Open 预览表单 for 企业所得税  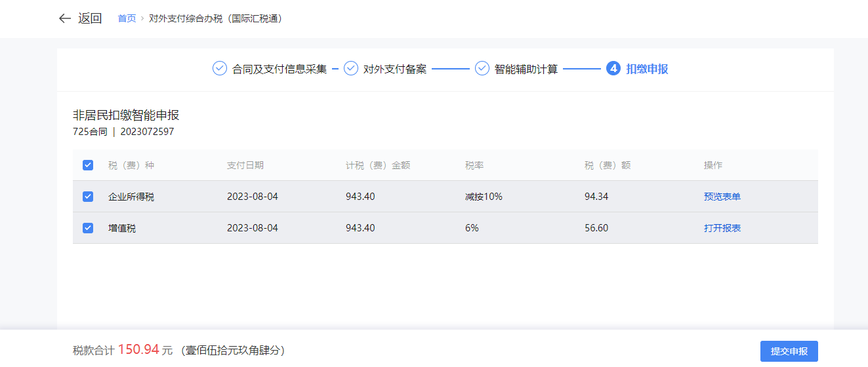tap(722, 197)
